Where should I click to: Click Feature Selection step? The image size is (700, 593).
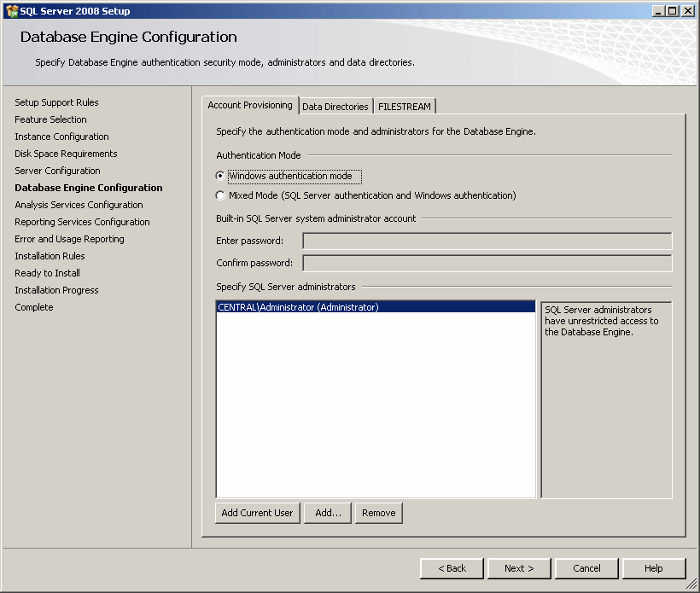coord(50,119)
